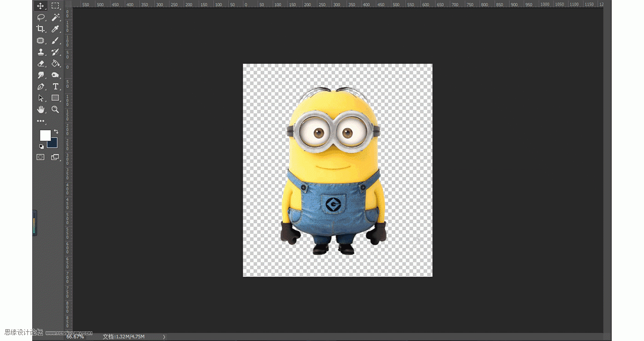The width and height of the screenshot is (644, 341).
Task: Select the History Brush tool
Action: [x=55, y=52]
